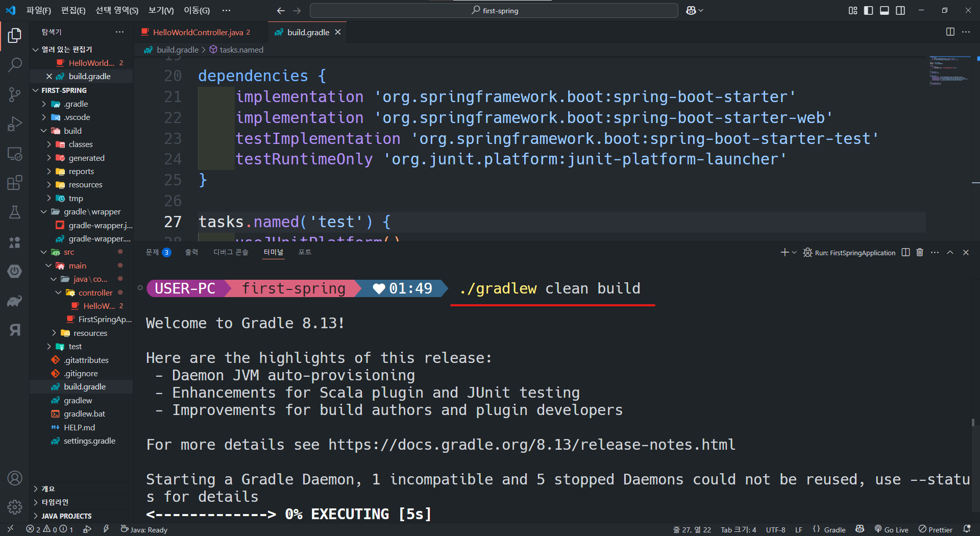Toggle Go Live server
Screen dimensions: 980x536
(891, 529)
